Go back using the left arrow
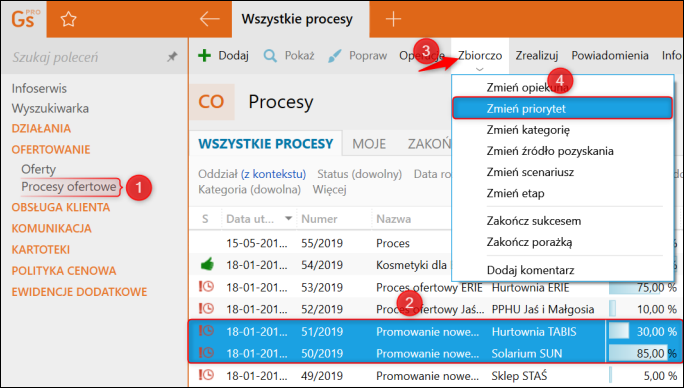 209,19
